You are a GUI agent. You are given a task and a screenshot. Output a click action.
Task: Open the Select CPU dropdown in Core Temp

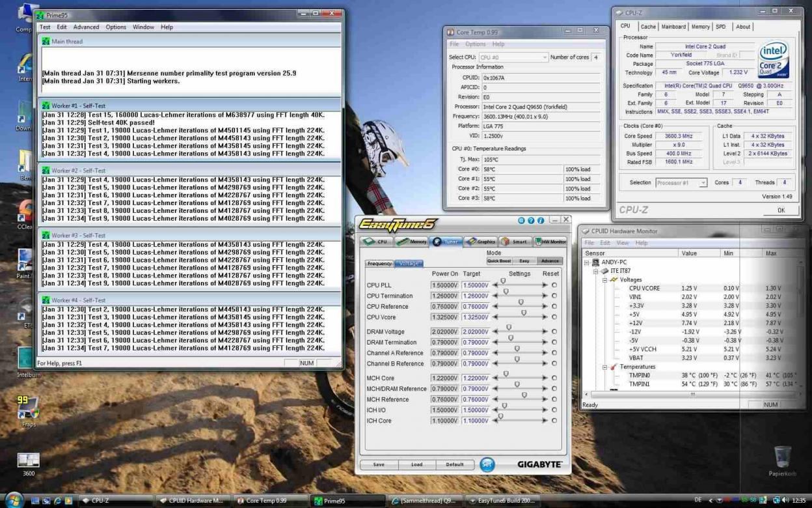[513, 57]
